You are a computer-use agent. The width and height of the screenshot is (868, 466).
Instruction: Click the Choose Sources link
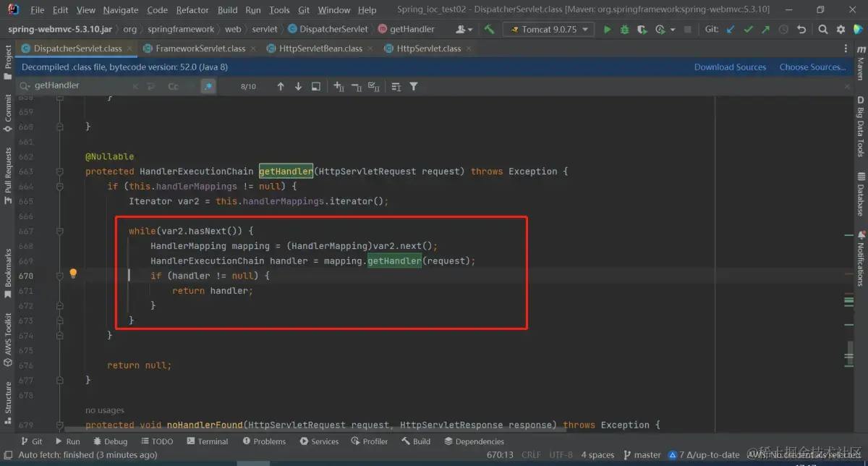[x=812, y=67]
